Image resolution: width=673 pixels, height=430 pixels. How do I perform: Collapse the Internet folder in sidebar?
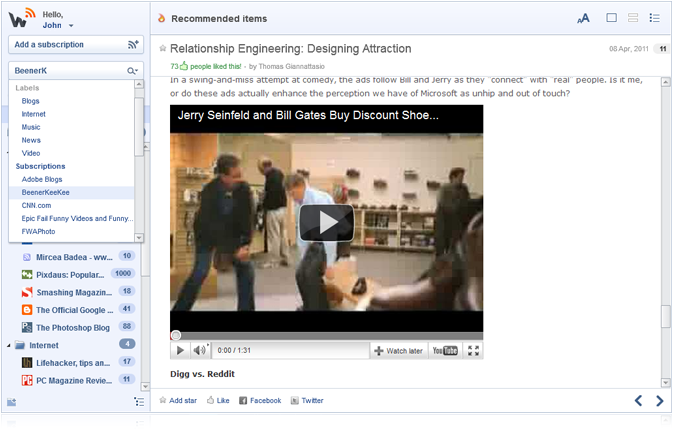click(x=10, y=345)
